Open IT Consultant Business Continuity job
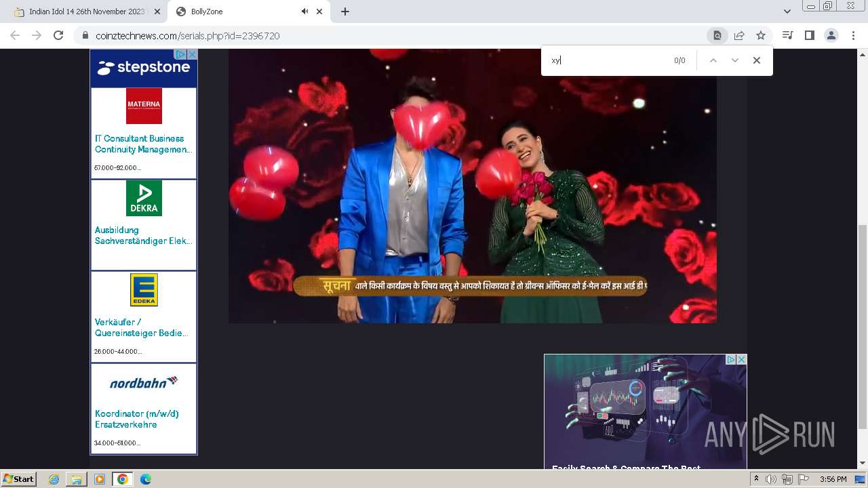The width and height of the screenshot is (868, 488). click(143, 144)
